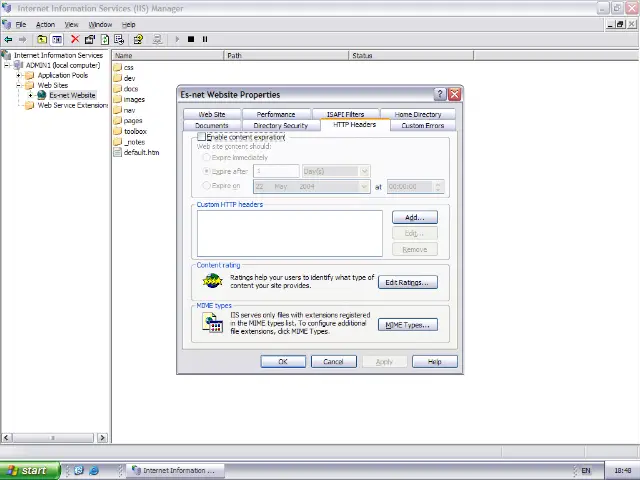Viewport: 640px width, 480px height.
Task: Click the images folder icon
Action: 118,99
